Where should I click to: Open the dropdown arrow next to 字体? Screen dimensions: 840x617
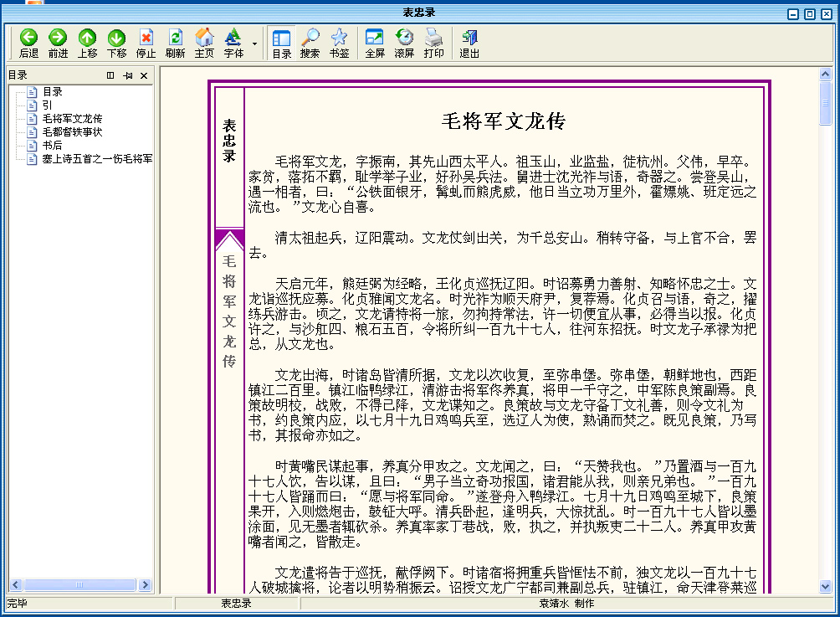click(x=254, y=44)
